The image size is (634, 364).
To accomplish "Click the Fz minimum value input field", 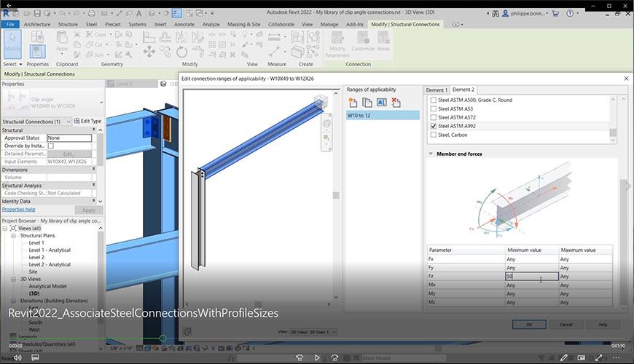I will [532, 277].
